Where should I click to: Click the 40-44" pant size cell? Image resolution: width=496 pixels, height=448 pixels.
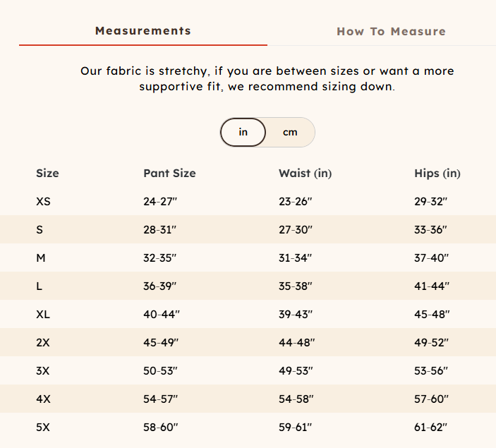pos(161,315)
